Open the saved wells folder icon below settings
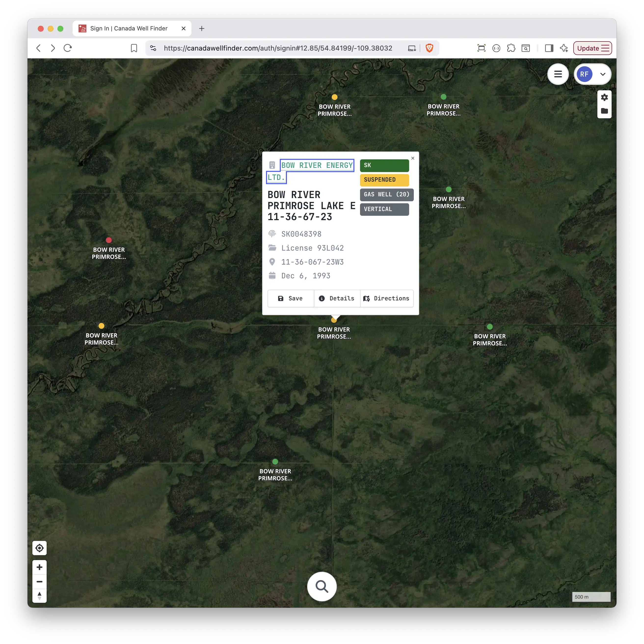Screen dimensions: 644x644 pyautogui.click(x=604, y=111)
